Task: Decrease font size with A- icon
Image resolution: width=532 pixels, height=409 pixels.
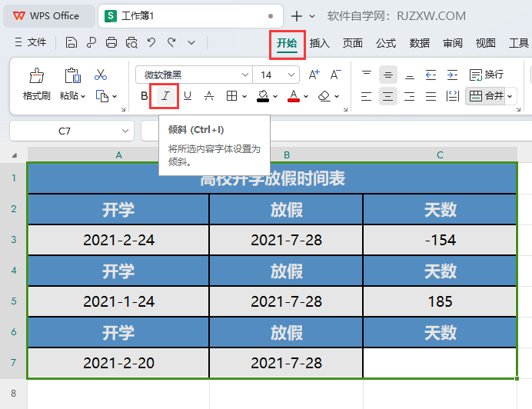Action: tap(335, 75)
